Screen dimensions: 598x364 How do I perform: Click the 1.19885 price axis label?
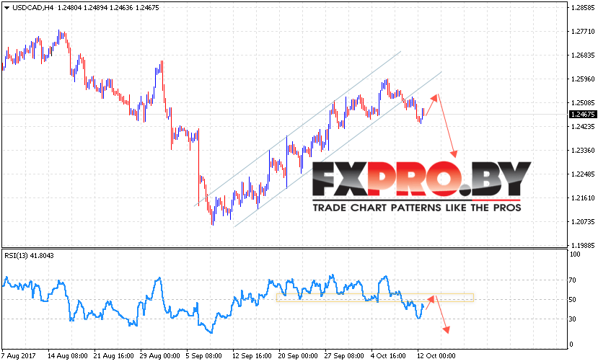[583, 245]
